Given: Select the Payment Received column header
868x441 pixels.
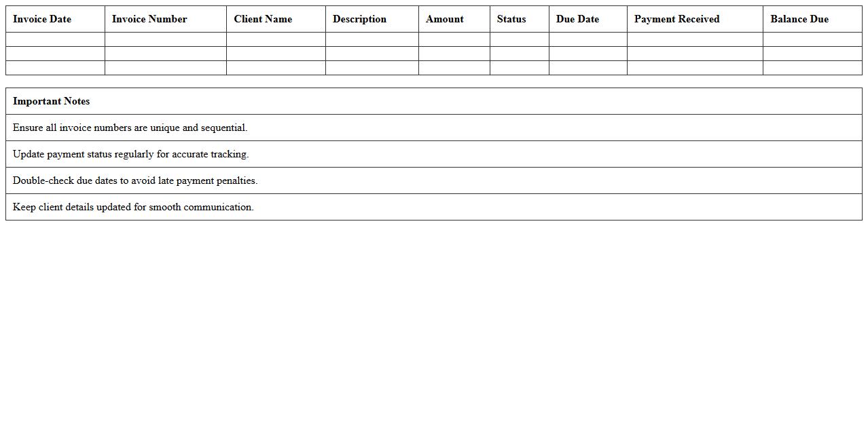Looking at the screenshot, I should [676, 19].
